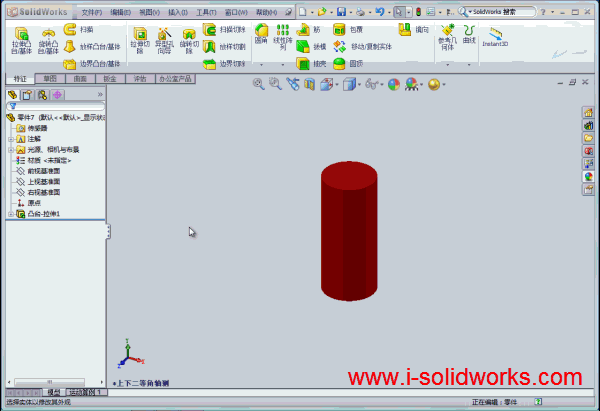Click the Previous View icon

tap(293, 84)
